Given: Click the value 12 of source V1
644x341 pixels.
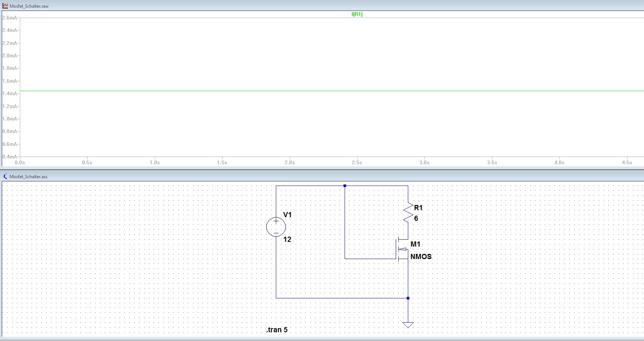Looking at the screenshot, I should (x=287, y=239).
